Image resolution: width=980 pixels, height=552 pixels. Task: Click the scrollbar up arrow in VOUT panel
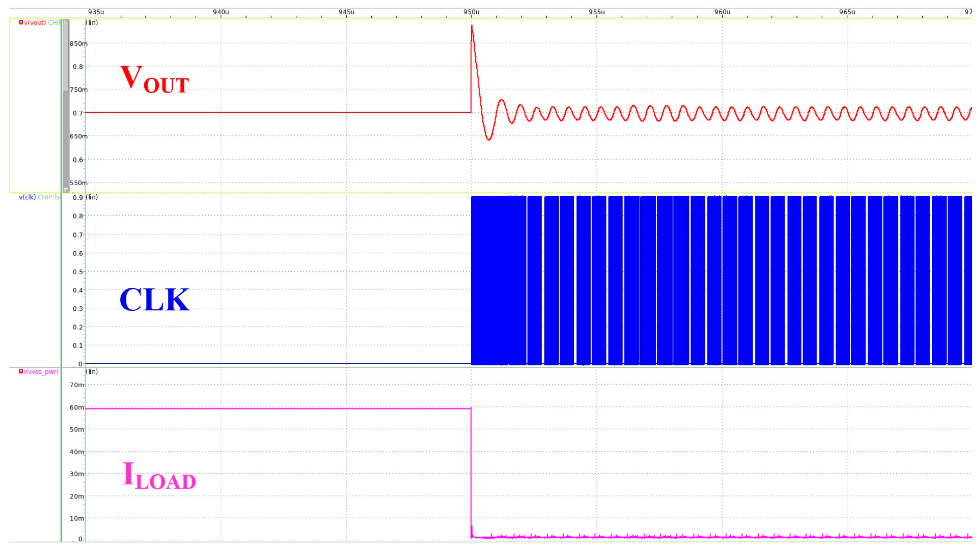click(x=66, y=21)
